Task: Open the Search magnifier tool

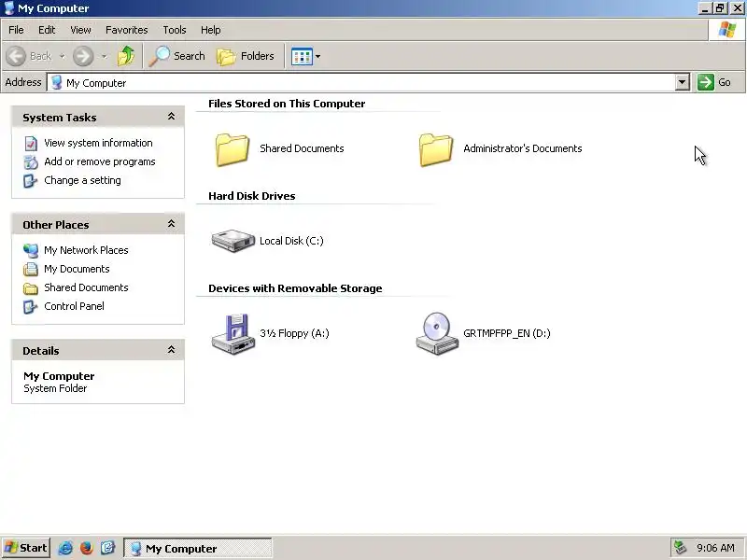Action: (176, 56)
